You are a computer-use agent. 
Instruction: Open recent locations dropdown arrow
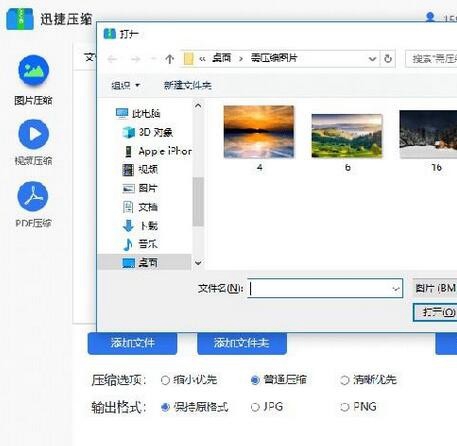point(153,59)
